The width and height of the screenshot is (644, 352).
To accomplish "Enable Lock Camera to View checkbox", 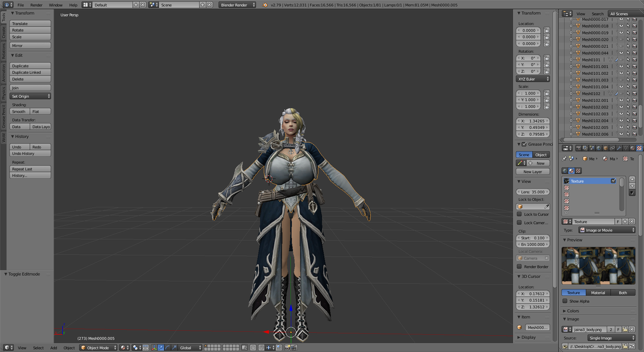I will [x=519, y=222].
